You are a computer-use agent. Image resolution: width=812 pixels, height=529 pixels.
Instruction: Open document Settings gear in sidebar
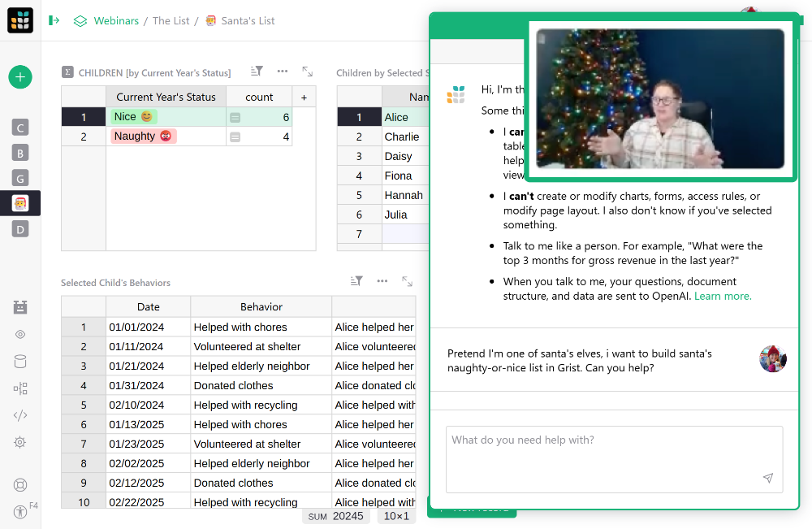[20, 442]
